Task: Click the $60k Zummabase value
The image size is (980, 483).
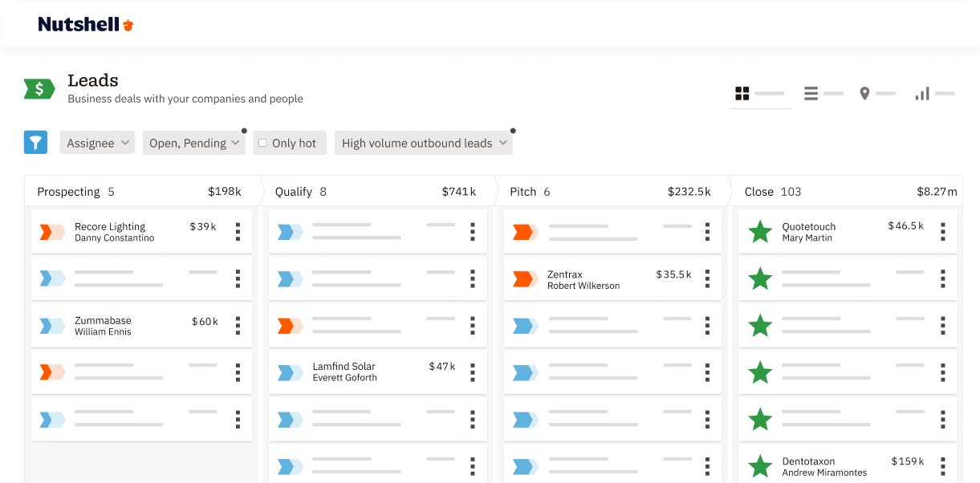Action: (205, 322)
